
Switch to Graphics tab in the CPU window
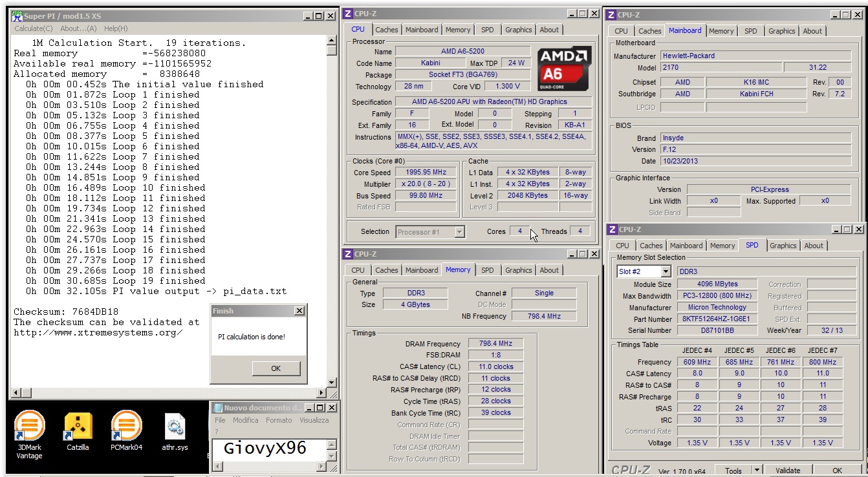[x=519, y=30]
